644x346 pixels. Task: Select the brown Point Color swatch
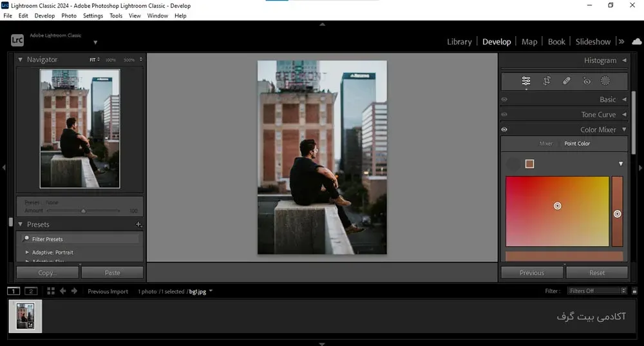(x=530, y=164)
